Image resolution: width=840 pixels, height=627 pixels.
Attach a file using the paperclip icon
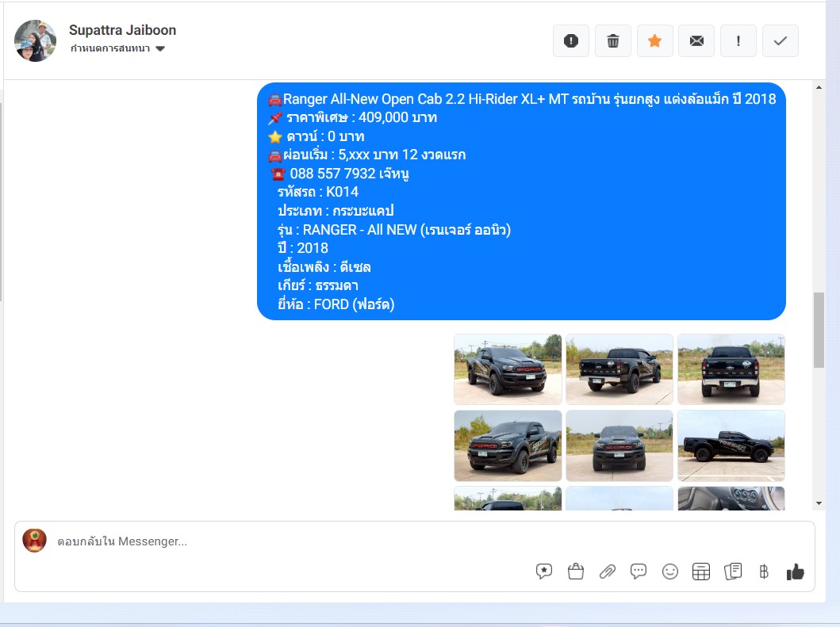point(607,572)
